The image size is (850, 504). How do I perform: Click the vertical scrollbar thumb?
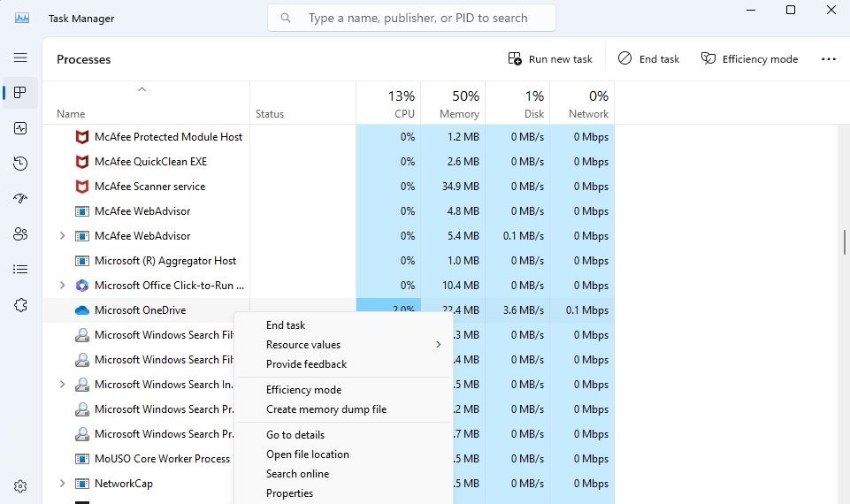[844, 241]
